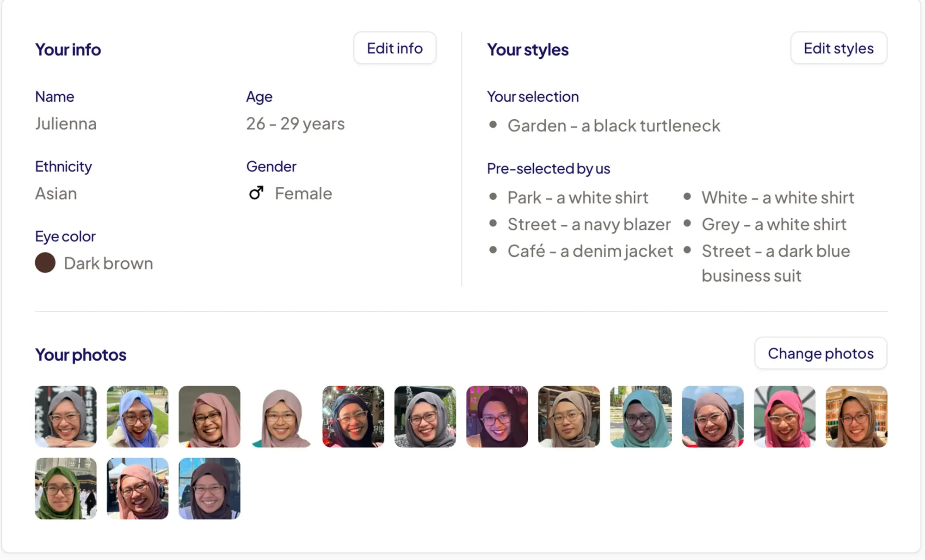The height and width of the screenshot is (560, 925).
Task: Select the Garden black turtleneck style
Action: (x=614, y=125)
